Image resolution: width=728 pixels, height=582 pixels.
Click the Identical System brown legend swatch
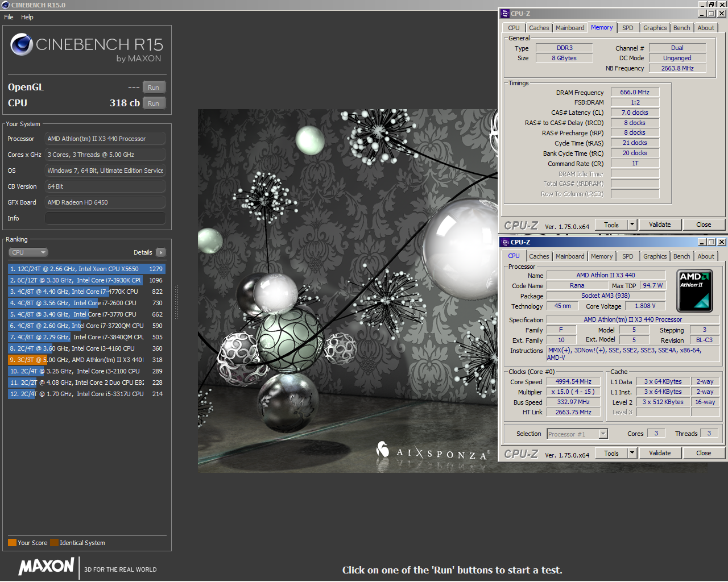(54, 543)
